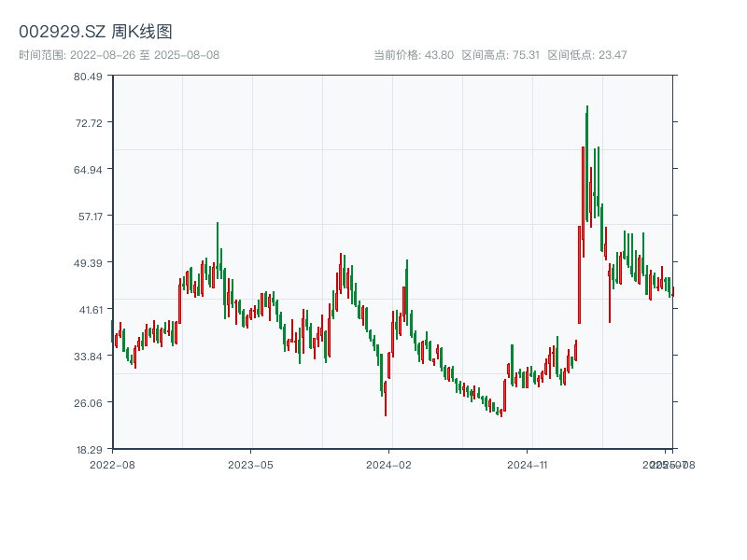Click the 区间低点 23.47 label
The width and height of the screenshot is (747, 560).
point(587,55)
